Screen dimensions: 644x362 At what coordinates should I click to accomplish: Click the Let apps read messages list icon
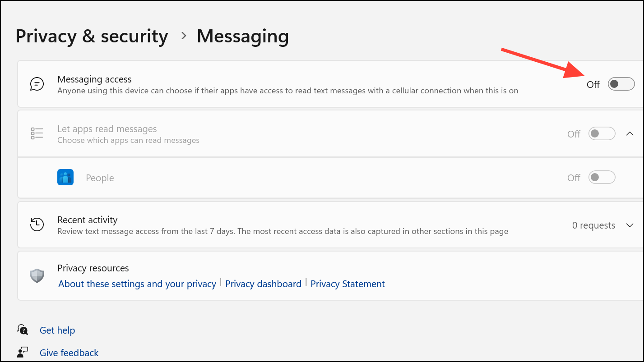point(37,134)
